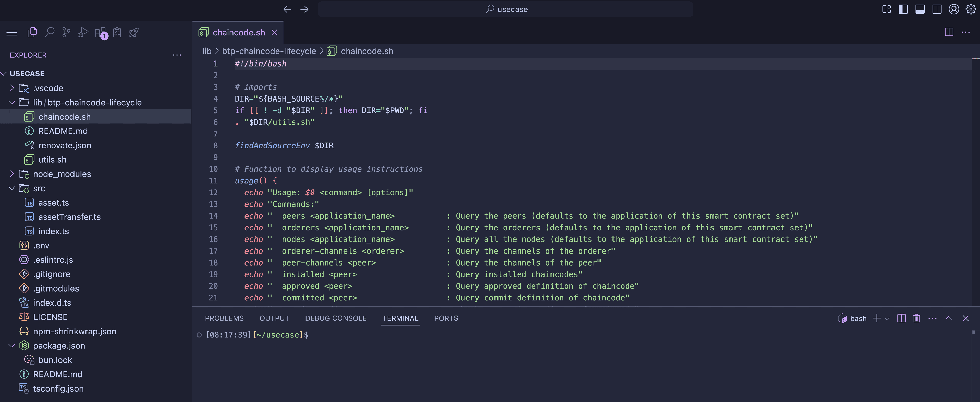Switch to the PORTS tab

coord(446,318)
